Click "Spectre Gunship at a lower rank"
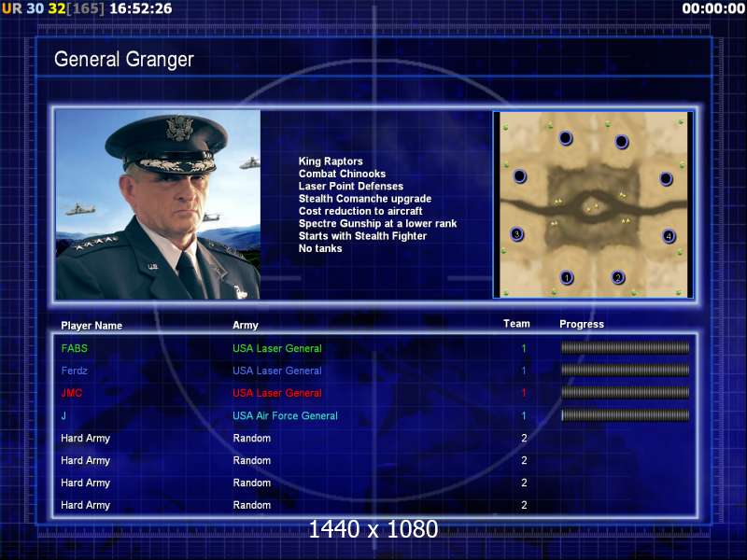The image size is (747, 560). [x=377, y=223]
